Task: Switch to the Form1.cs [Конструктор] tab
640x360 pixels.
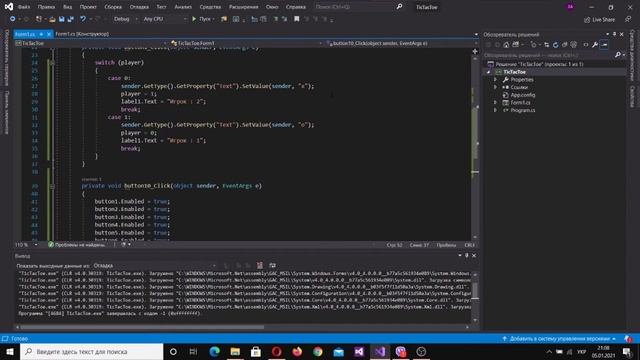Action: [82, 34]
